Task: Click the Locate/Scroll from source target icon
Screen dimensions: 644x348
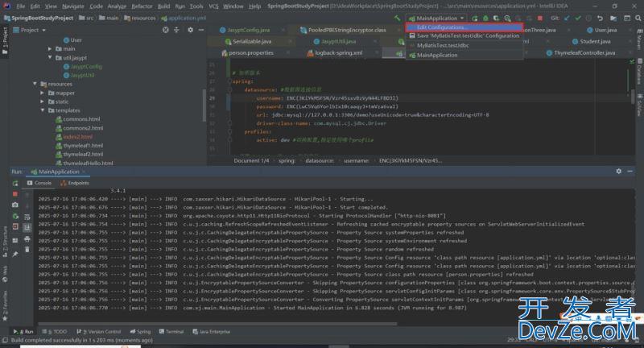Action: click(166, 30)
